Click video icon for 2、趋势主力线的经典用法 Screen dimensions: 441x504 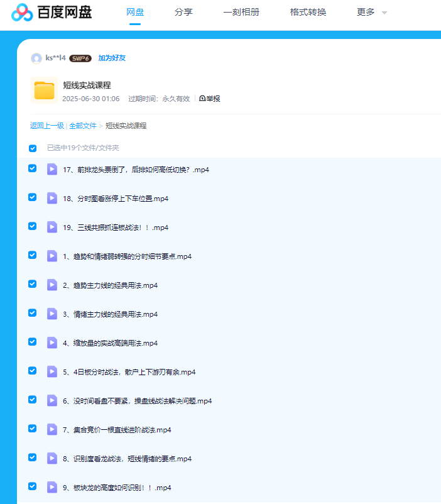[52, 285]
